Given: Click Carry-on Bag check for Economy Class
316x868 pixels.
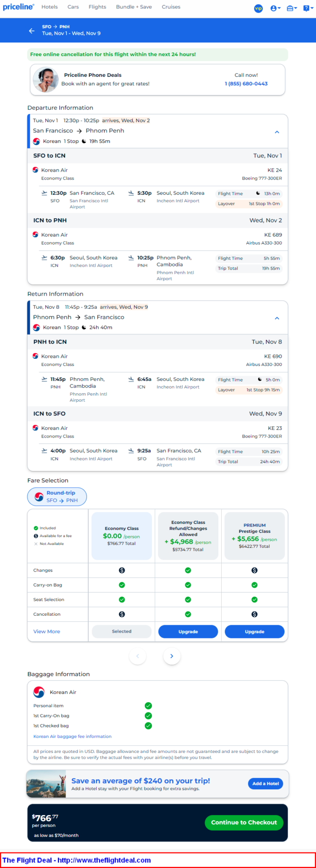Looking at the screenshot, I should pyautogui.click(x=122, y=585).
